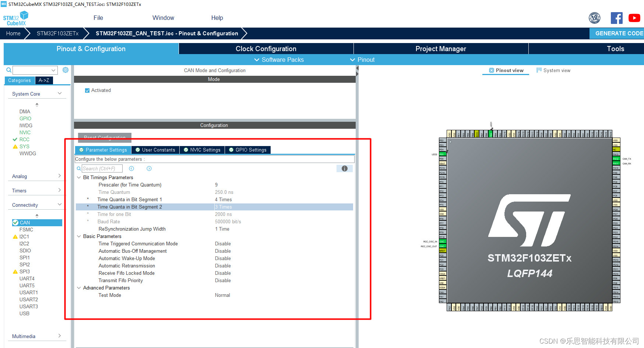644x348 pixels.
Task: Collapse the System Core category
Action: pyautogui.click(x=60, y=93)
